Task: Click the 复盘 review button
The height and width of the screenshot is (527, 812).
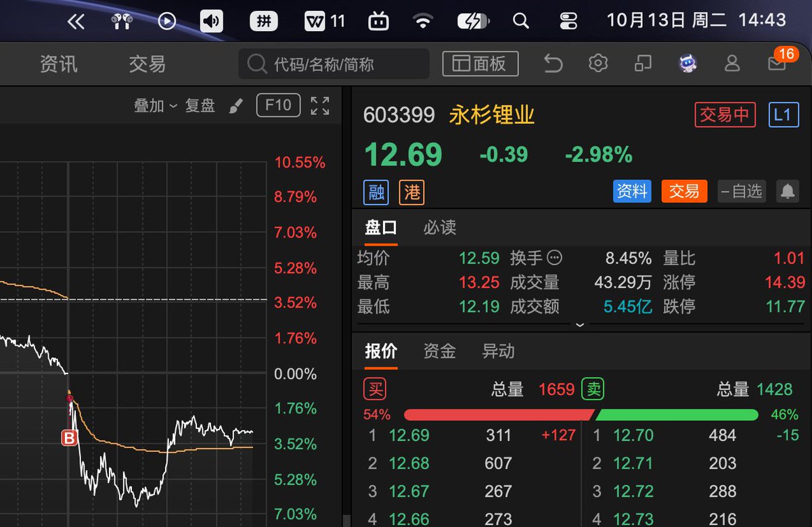Action: pos(200,106)
